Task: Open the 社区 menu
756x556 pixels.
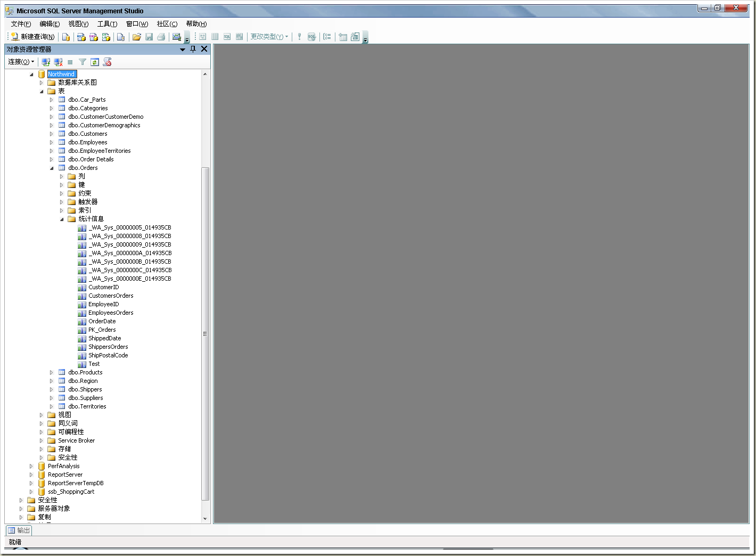Action: tap(167, 24)
